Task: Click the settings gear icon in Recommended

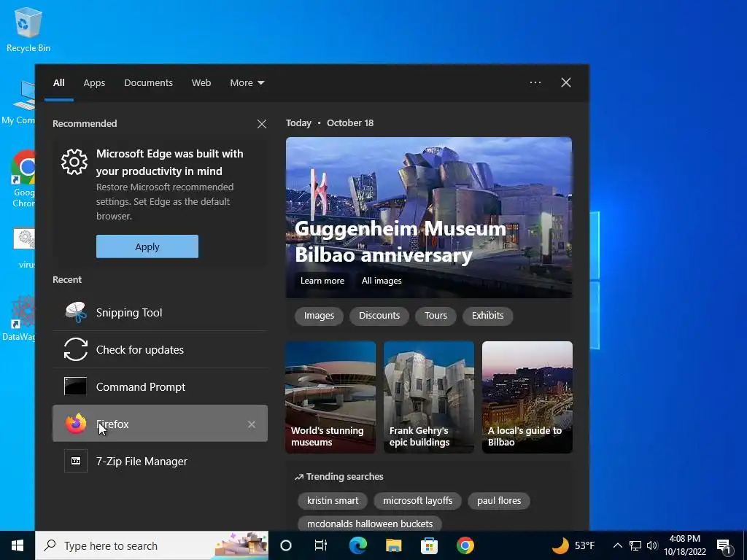Action: pos(74,162)
